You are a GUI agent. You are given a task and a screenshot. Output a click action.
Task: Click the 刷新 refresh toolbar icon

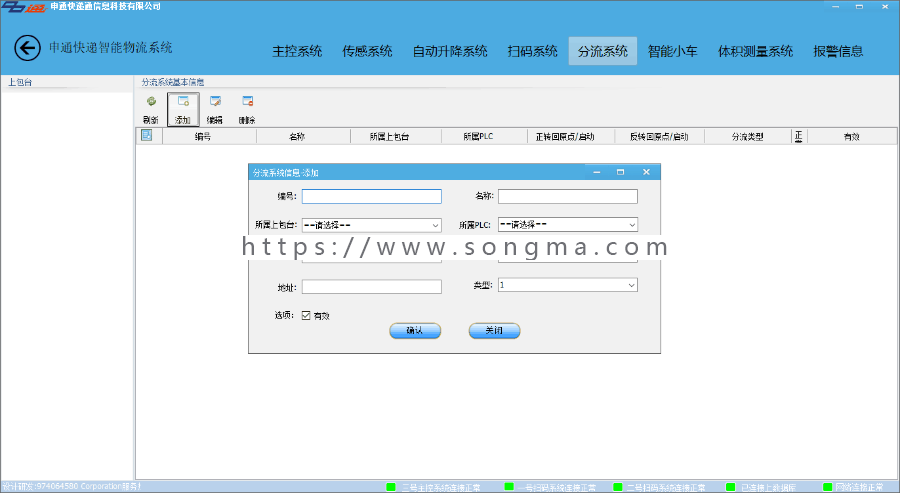151,102
